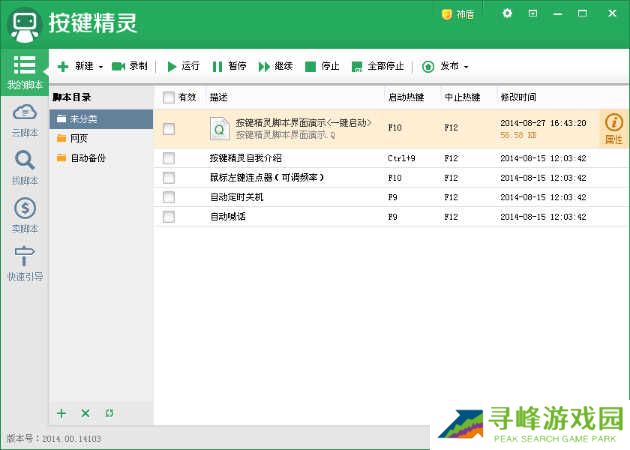Open the 云脚本 cloud scripts section

[x=24, y=119]
